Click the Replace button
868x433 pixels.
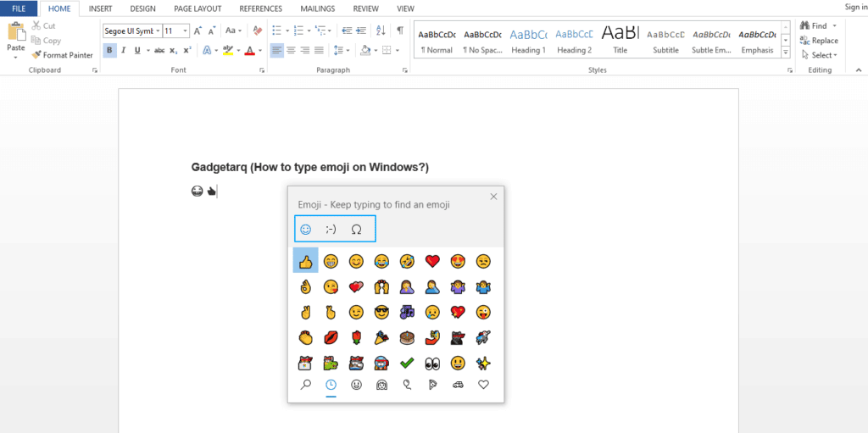(x=820, y=41)
